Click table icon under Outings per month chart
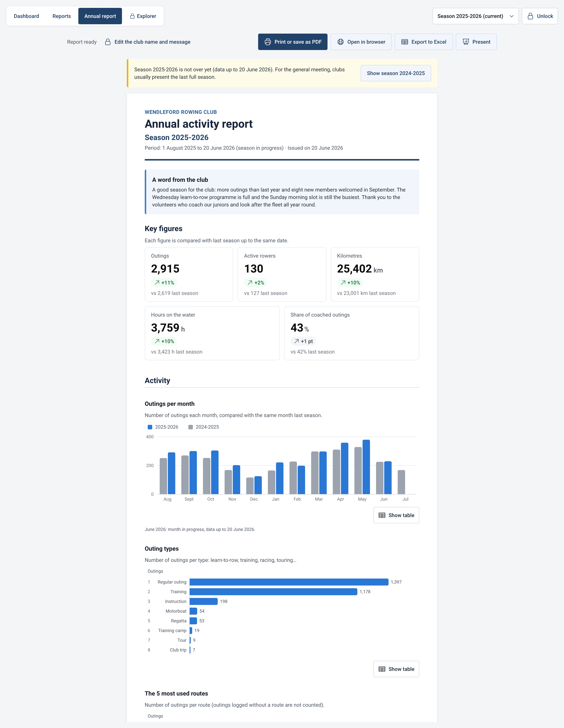 click(x=382, y=515)
